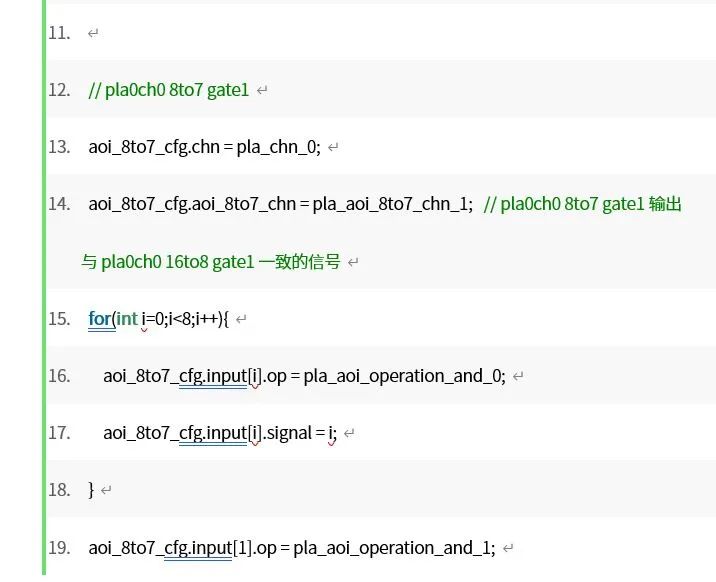Click the underlined "for" keyword
Viewport: 716px width, 582px height.
(100, 319)
